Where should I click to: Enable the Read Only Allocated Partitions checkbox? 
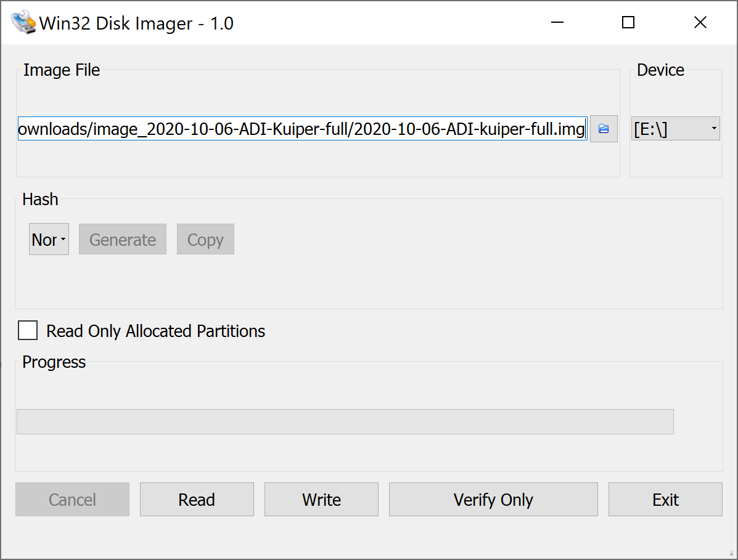tap(28, 330)
